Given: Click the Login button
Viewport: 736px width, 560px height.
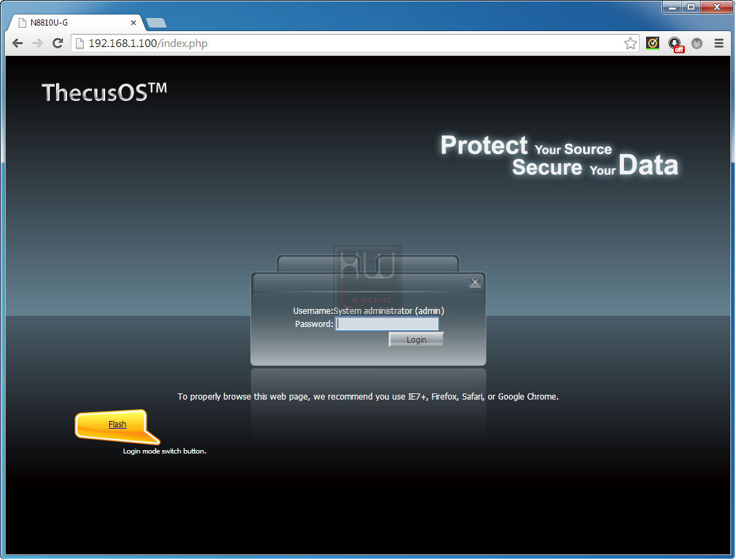Looking at the screenshot, I should coord(416,339).
